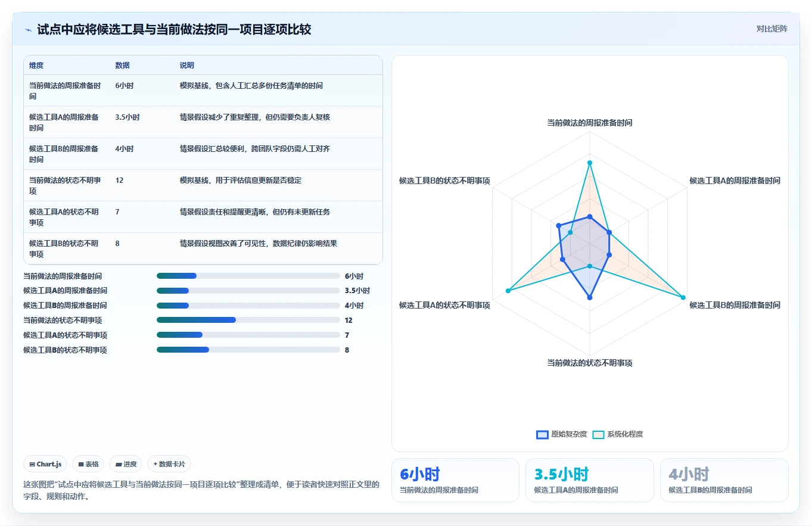Image resolution: width=812 pixels, height=526 pixels.
Task: Click the description 情景假设汇总较便利，跨团队字段仍需人工对齐
Action: pyautogui.click(x=255, y=149)
